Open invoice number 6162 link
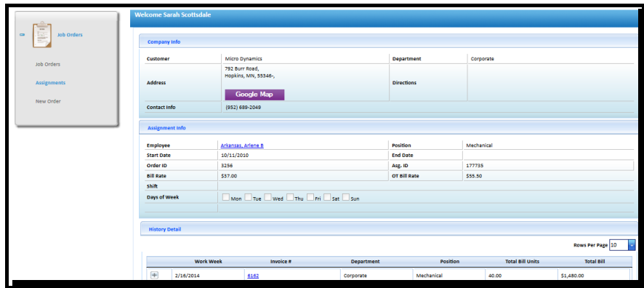Viewport: 644px width, 288px height. coord(253,276)
